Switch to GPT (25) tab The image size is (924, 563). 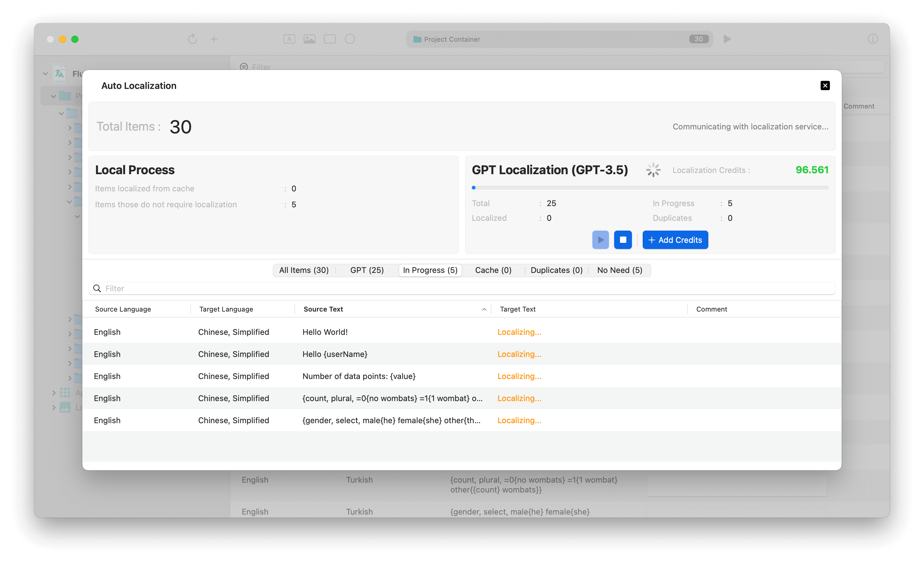tap(367, 270)
